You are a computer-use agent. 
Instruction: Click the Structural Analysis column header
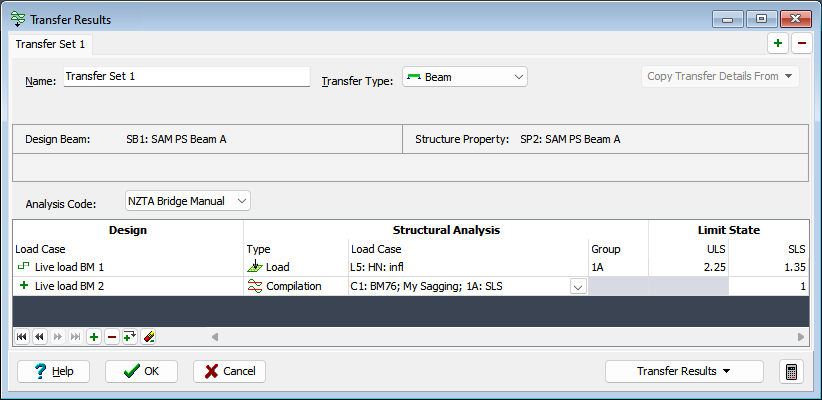[446, 230]
